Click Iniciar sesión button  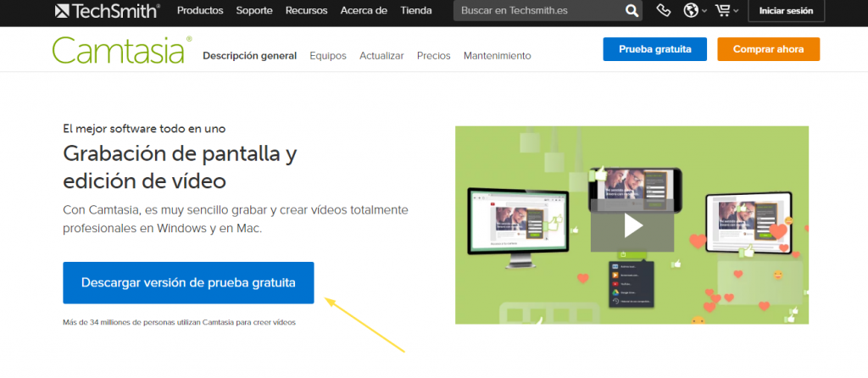(786, 10)
